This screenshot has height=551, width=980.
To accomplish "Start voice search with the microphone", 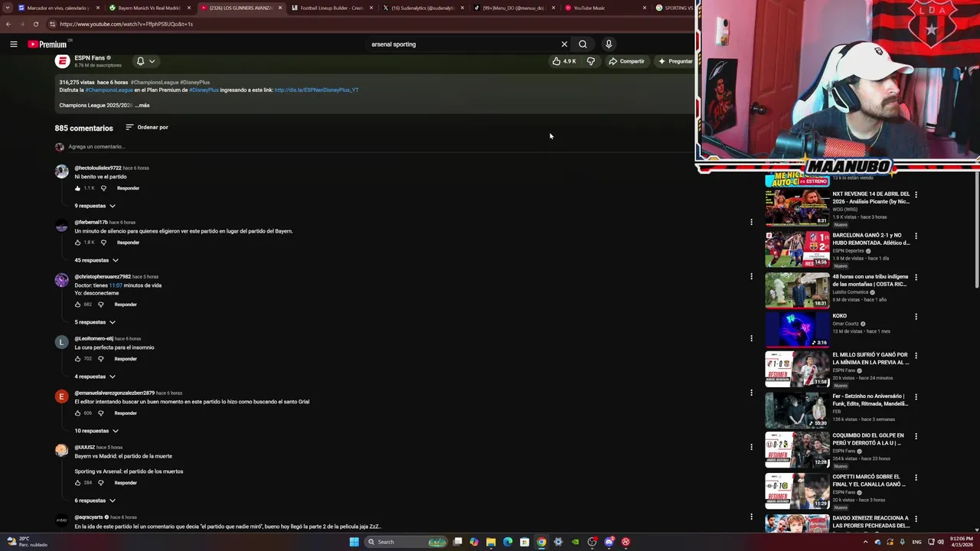I will coord(609,44).
